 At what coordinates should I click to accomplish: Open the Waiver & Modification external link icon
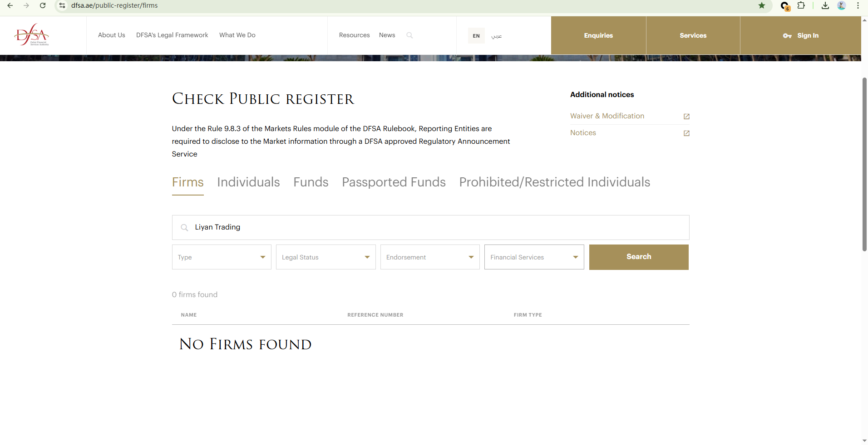click(686, 117)
